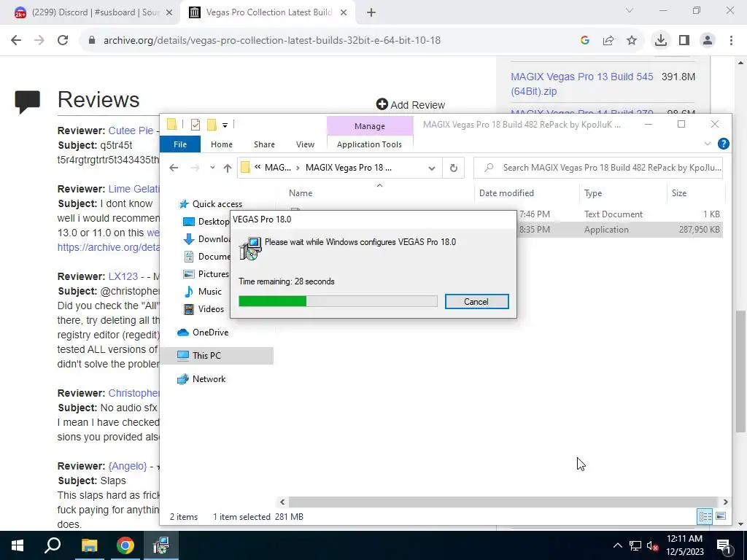Click Add Review on archive page
Viewport: 747px width, 560px height.
click(x=410, y=105)
